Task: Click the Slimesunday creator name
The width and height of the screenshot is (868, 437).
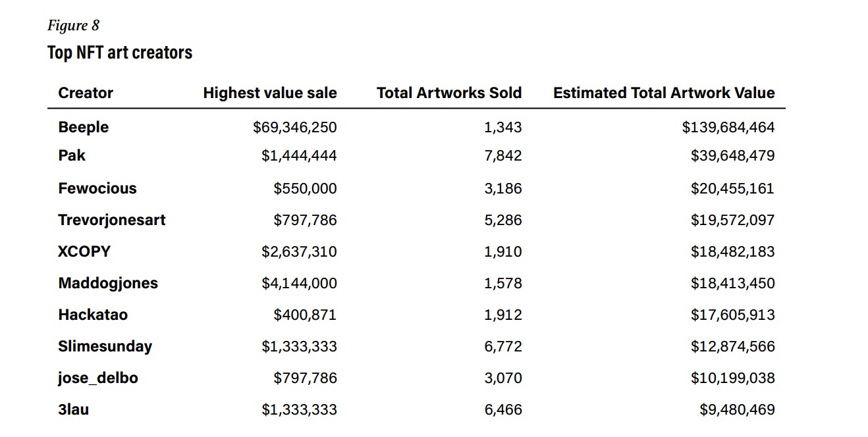Action: (x=105, y=346)
